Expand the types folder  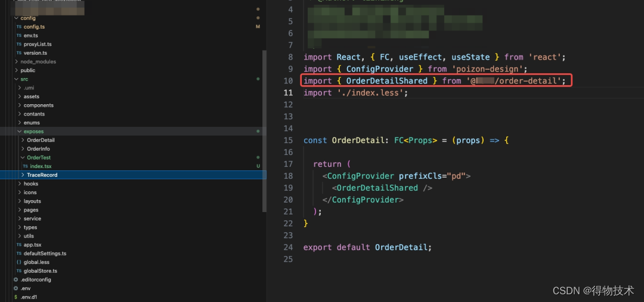[20, 228]
